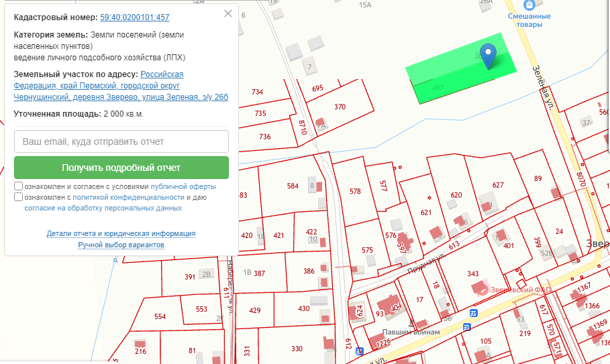610x364 pixels.
Task: Select parcel 401 on the map
Action: tap(509, 245)
